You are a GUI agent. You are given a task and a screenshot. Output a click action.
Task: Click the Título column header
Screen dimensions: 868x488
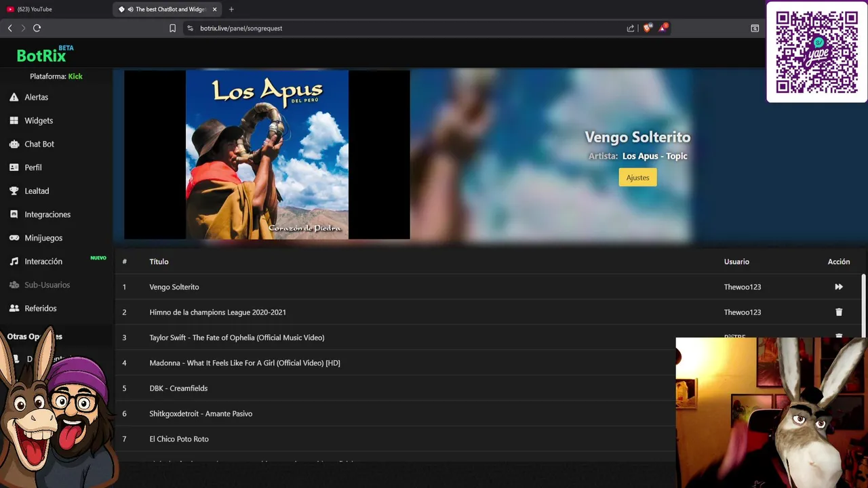tap(159, 262)
